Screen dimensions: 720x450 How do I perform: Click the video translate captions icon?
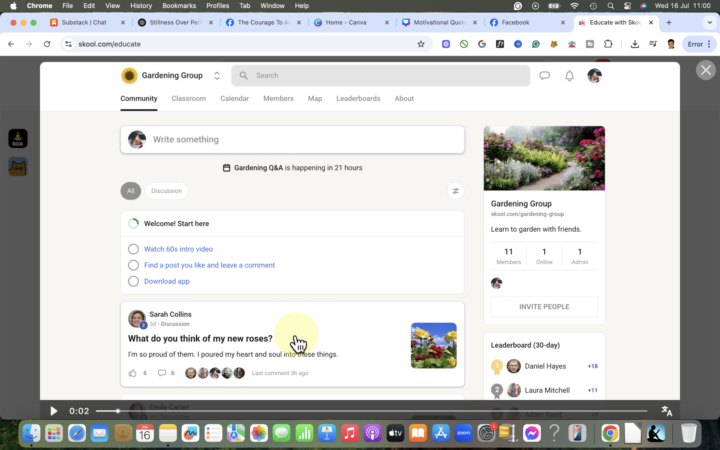(667, 411)
